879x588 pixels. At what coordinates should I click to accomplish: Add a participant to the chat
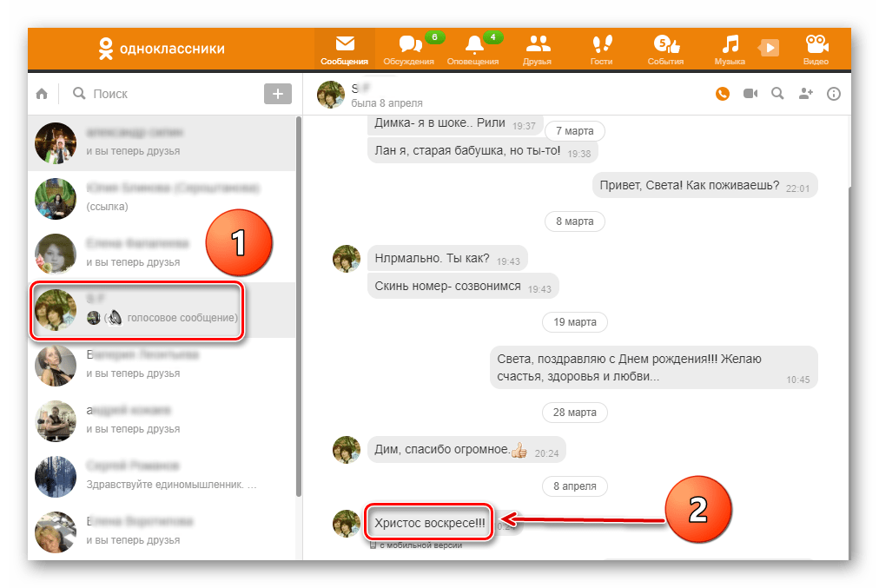tap(805, 93)
